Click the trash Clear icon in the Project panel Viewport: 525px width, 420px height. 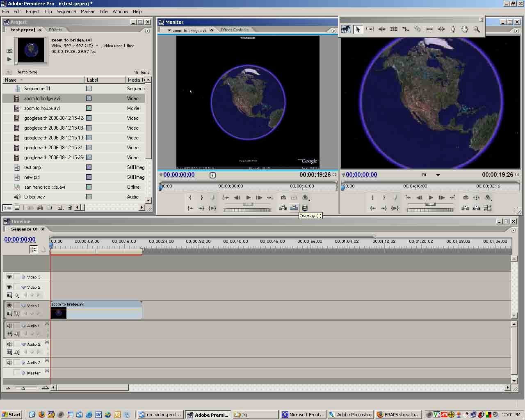tap(70, 208)
